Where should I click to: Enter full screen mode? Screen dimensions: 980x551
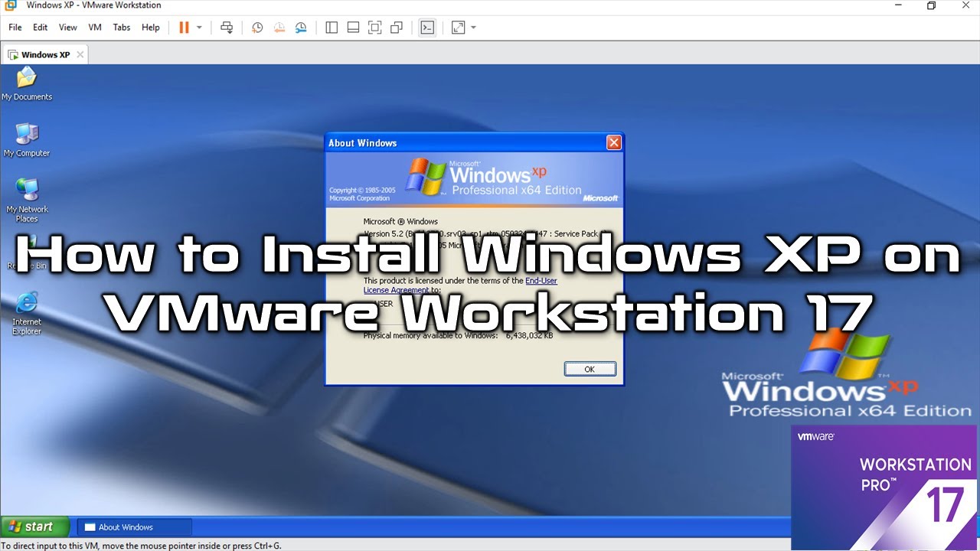374,28
